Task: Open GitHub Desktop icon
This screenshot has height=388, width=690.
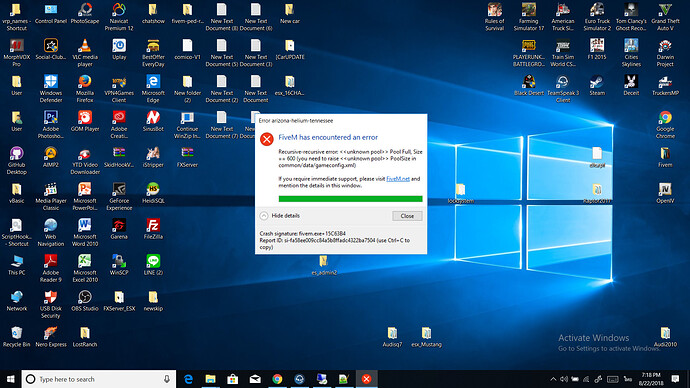Action: click(x=17, y=161)
